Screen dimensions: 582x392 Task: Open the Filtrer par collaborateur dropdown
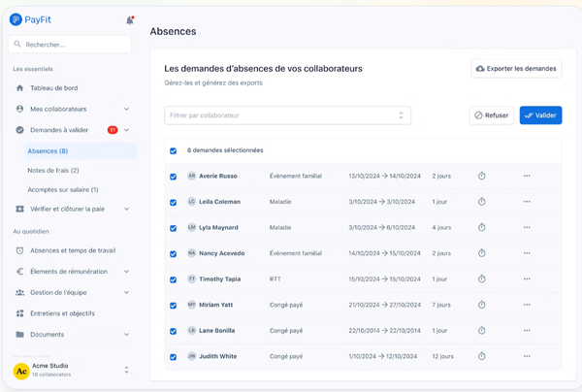(287, 115)
